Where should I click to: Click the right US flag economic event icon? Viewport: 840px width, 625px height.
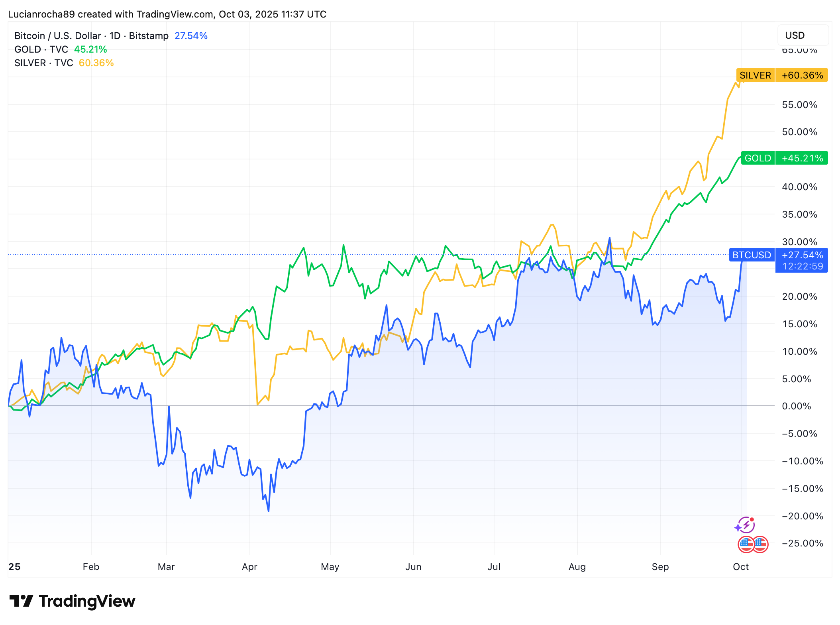pyautogui.click(x=760, y=544)
